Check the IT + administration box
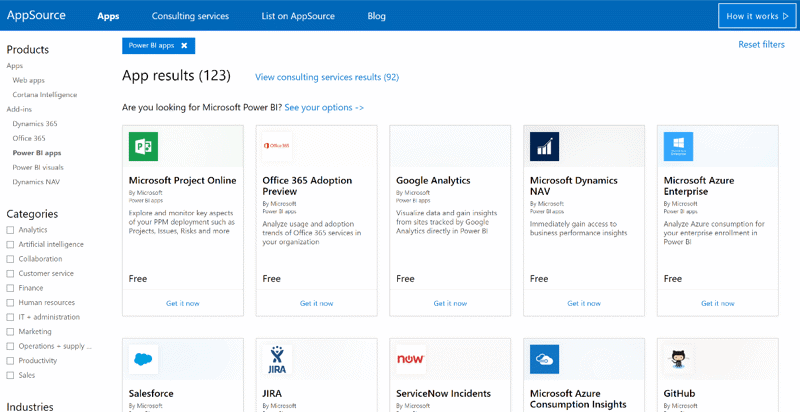800x412 pixels. 10,317
